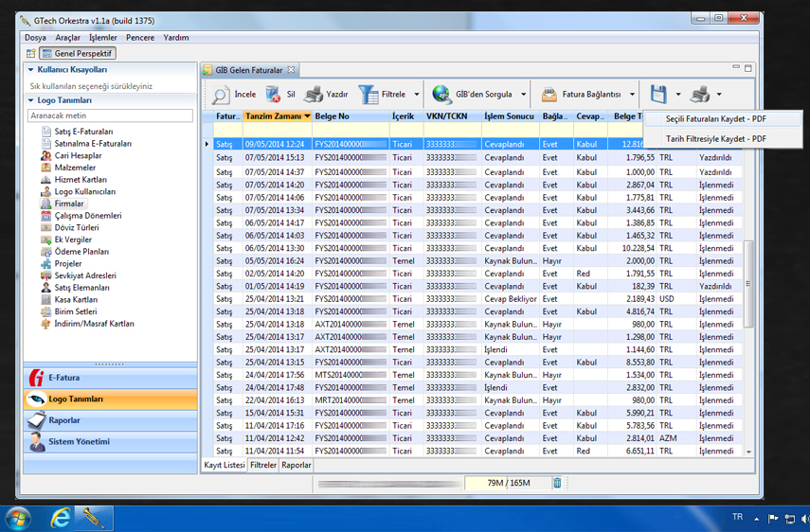Open the Logo Tanımları navigation section
The width and height of the screenshot is (810, 532).
110,399
